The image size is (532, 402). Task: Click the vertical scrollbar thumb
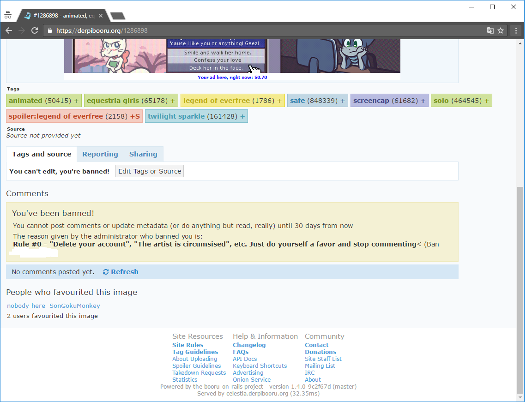(x=520, y=289)
